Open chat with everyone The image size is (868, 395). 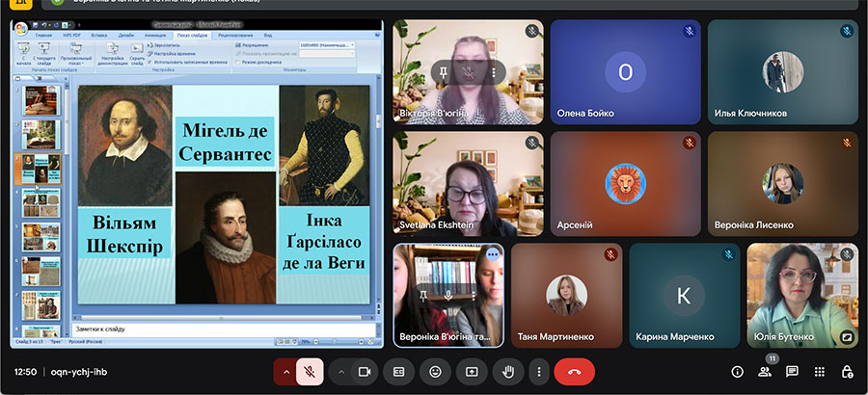click(792, 372)
